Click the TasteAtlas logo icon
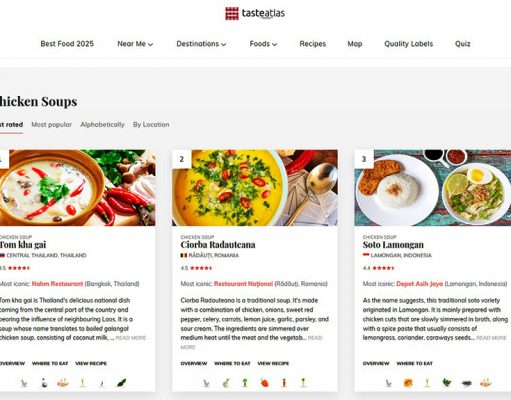This screenshot has height=400, width=511. click(232, 14)
